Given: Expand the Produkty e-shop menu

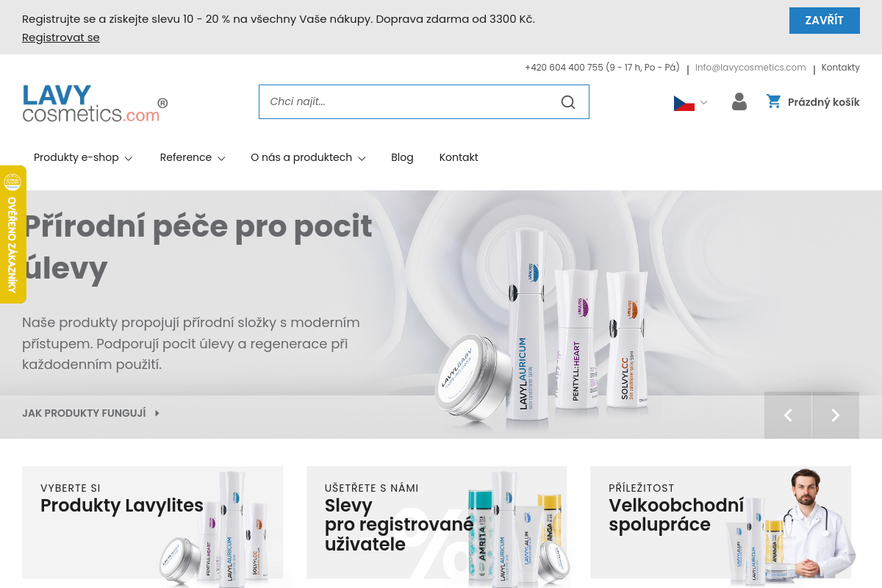Looking at the screenshot, I should [82, 157].
